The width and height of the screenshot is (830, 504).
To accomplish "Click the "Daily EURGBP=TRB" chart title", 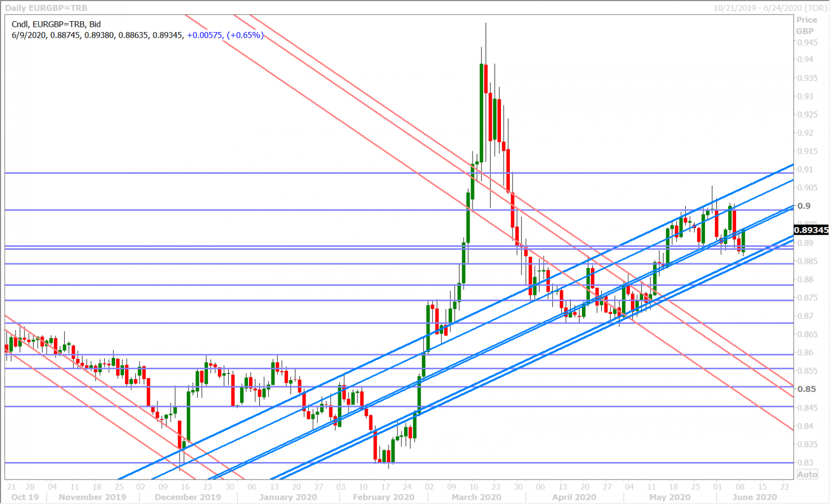I will coord(46,8).
